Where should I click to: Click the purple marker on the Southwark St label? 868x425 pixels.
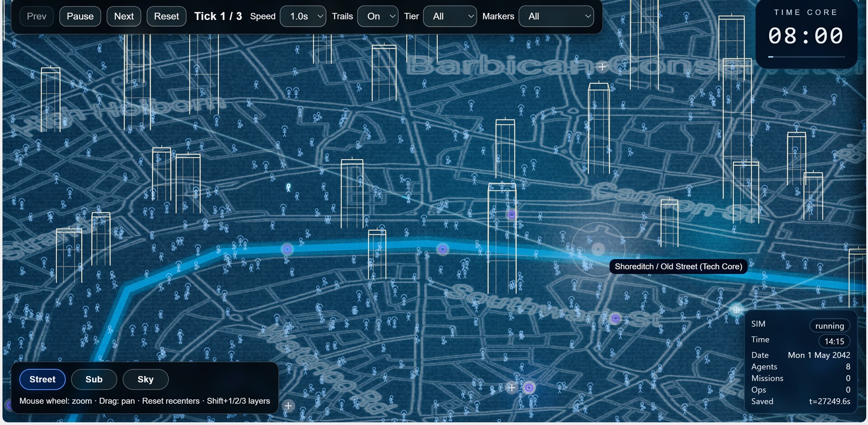615,319
